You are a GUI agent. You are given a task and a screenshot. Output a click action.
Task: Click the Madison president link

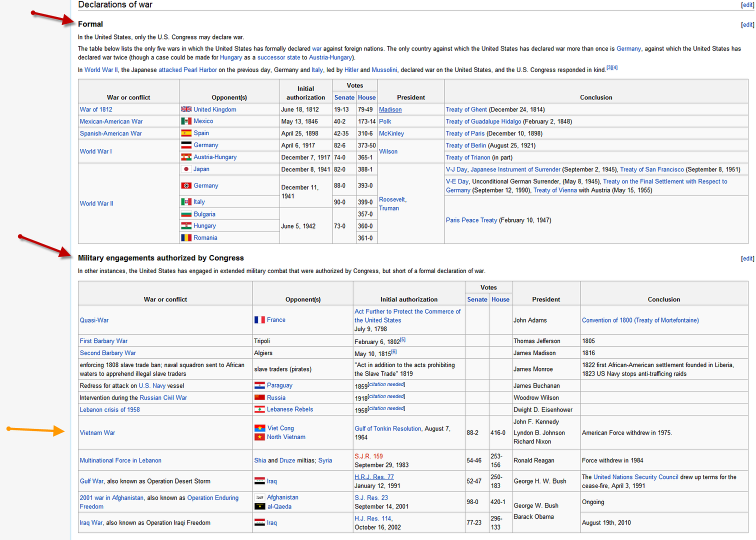(390, 109)
